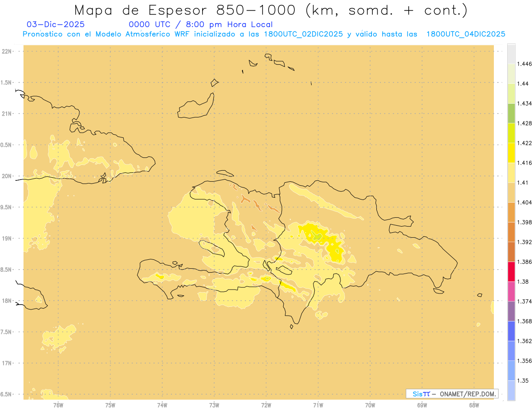Click the legend value '1.434'
The width and height of the screenshot is (532, 411).
click(524, 103)
